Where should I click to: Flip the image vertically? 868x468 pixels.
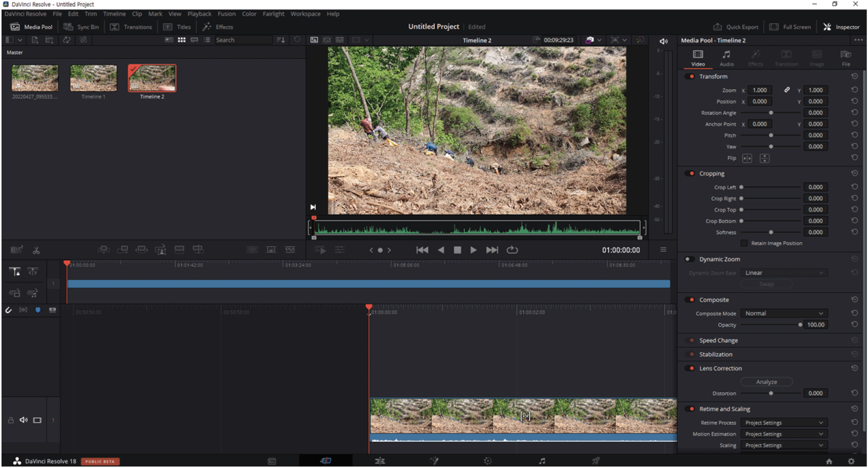pyautogui.click(x=764, y=158)
